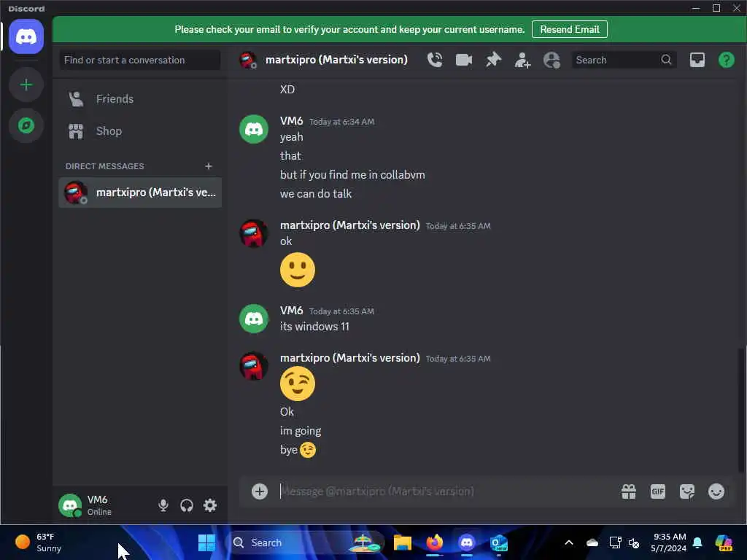
Task: Click OneDrive cloud tray icon
Action: click(x=592, y=542)
